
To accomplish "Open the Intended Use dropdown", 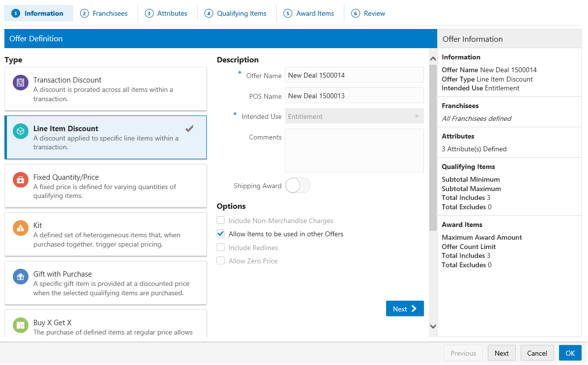I will click(x=354, y=116).
